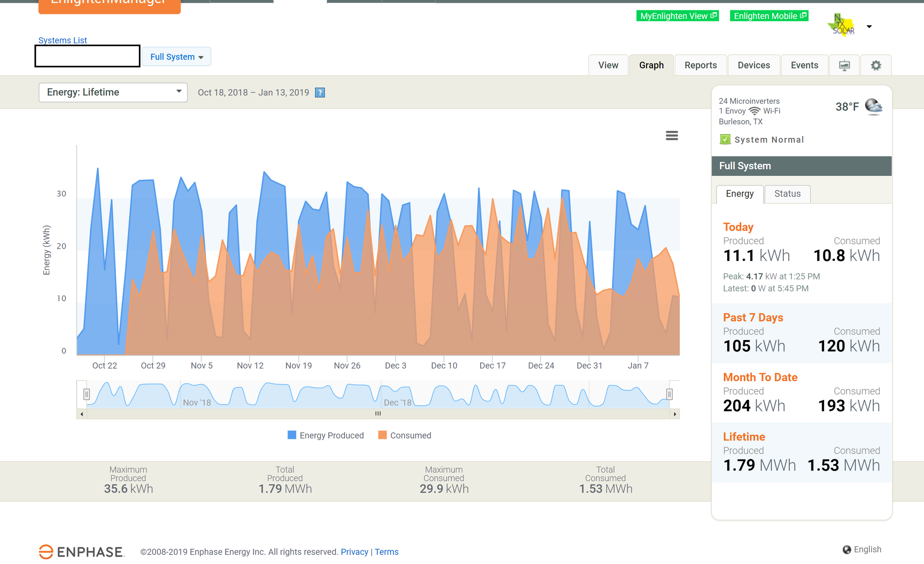The image size is (924, 564).
Task: Click the System Normal green checkmark
Action: (x=725, y=139)
